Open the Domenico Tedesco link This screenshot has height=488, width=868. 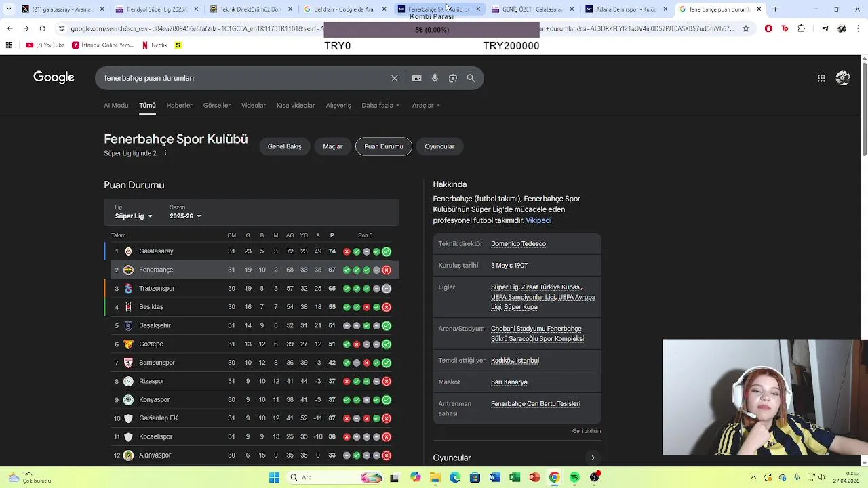[x=518, y=244]
